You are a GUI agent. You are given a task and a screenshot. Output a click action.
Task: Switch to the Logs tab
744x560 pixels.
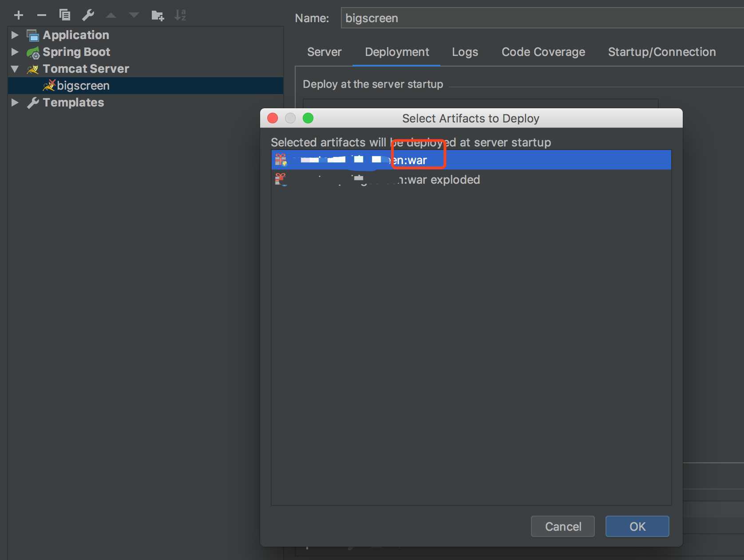[465, 52]
